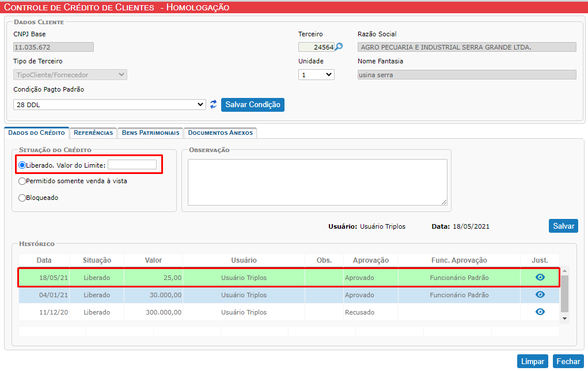Viewport: 588px width, 371px height.
Task: Select the 04/01/21 date cell
Action: (x=44, y=295)
